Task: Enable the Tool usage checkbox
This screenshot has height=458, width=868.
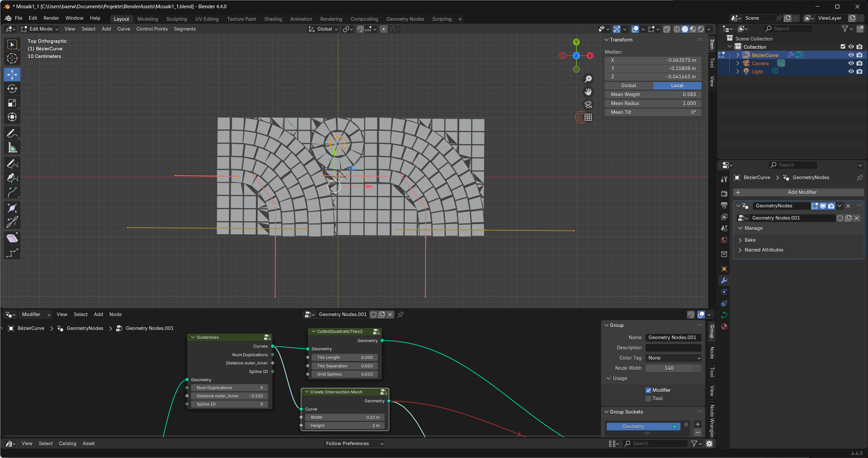Action: pyautogui.click(x=648, y=399)
